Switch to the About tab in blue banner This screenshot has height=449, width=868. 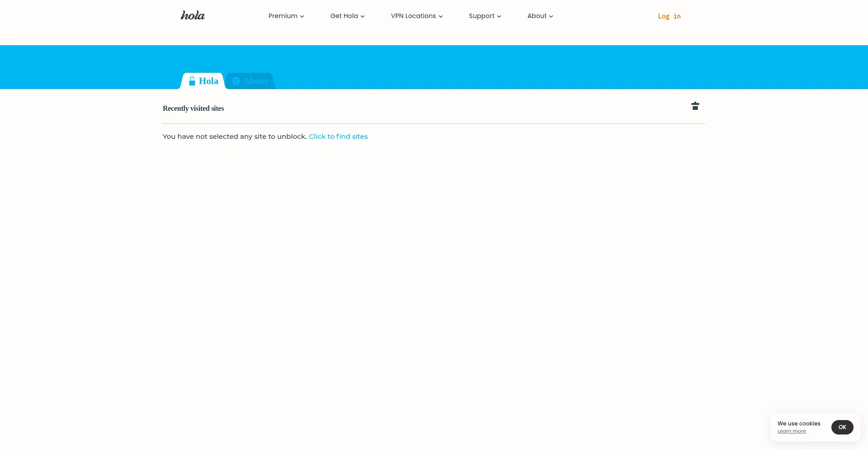point(255,81)
